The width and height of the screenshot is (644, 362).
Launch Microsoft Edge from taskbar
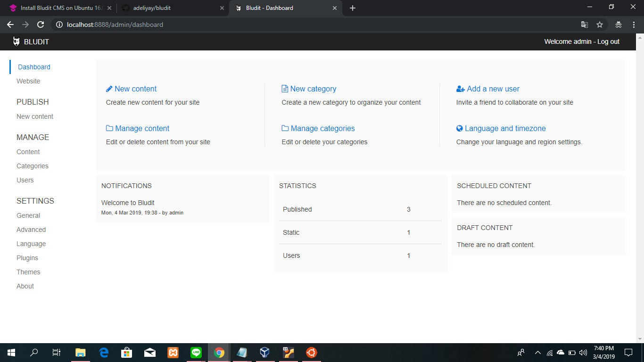(104, 353)
